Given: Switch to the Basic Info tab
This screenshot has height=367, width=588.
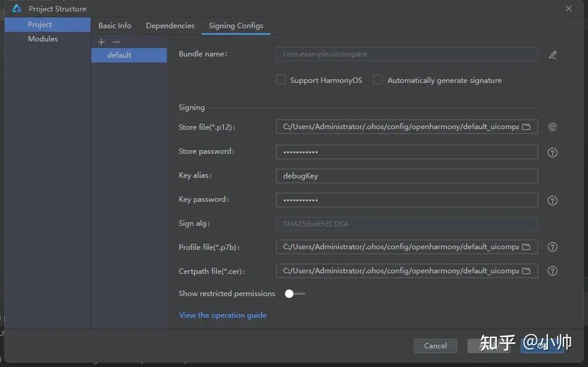Looking at the screenshot, I should click(115, 26).
